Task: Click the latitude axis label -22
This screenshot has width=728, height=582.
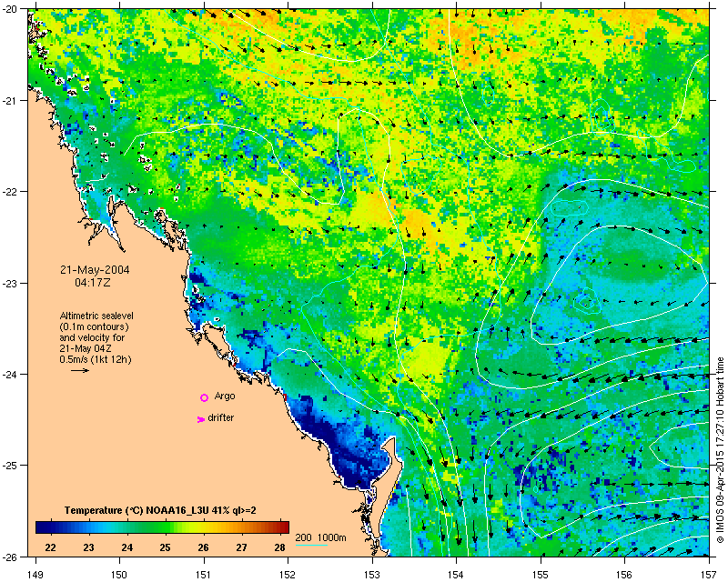Action: (x=10, y=192)
